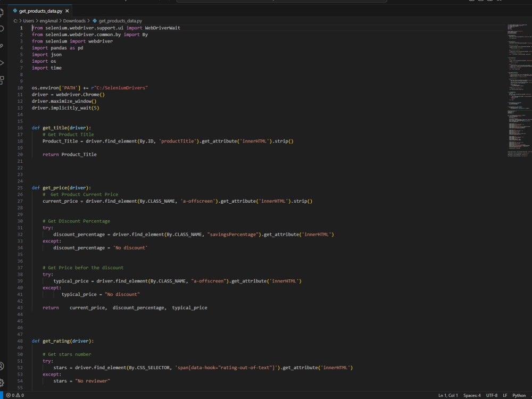Viewport: 532px width, 399px height.
Task: Click the rating-out-of-text CSS selector string
Action: 227,368
